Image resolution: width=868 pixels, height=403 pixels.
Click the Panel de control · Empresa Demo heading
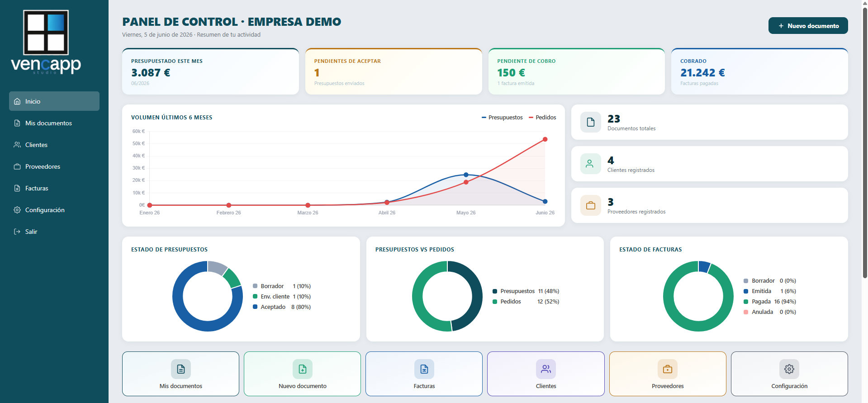click(232, 22)
